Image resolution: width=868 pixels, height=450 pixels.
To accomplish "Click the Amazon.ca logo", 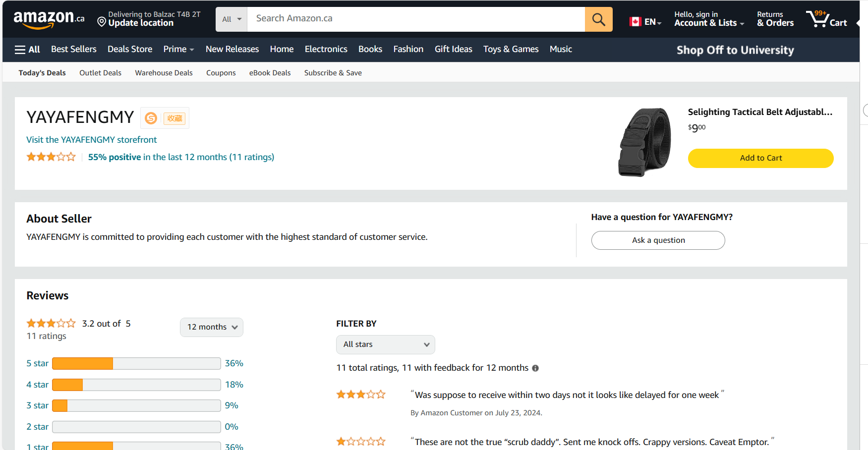I will pos(49,20).
